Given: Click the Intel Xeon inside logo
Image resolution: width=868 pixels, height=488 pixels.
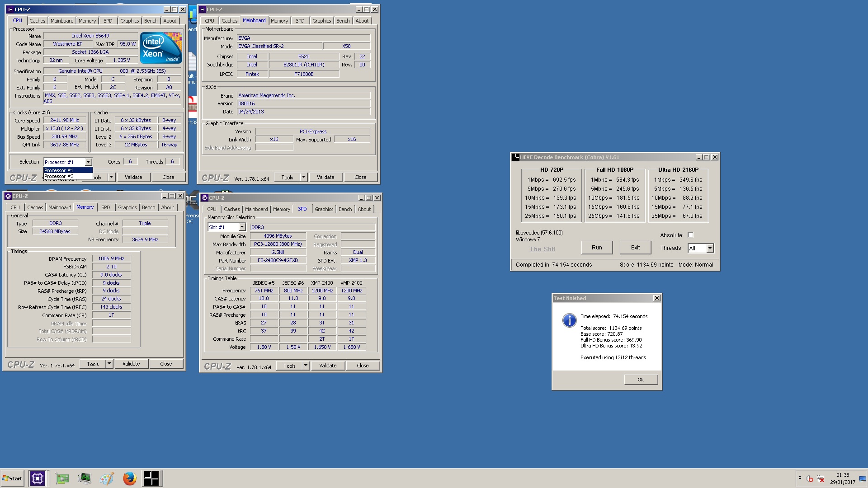Looking at the screenshot, I should pyautogui.click(x=161, y=47).
